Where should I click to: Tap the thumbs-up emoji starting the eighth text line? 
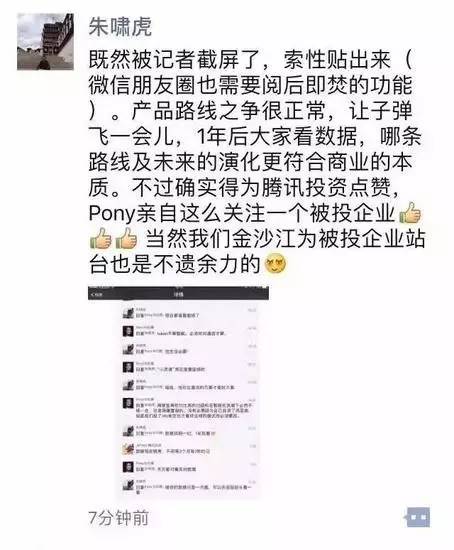click(101, 239)
